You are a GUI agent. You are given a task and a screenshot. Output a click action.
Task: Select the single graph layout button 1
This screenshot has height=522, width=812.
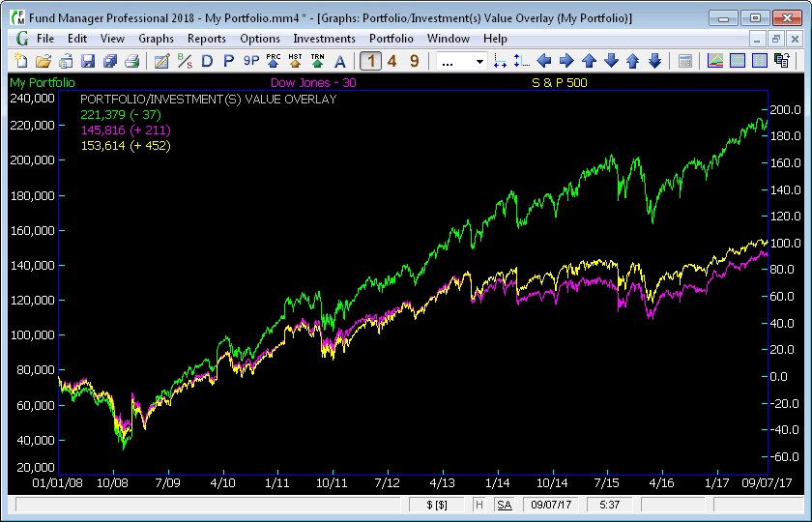tap(370, 61)
